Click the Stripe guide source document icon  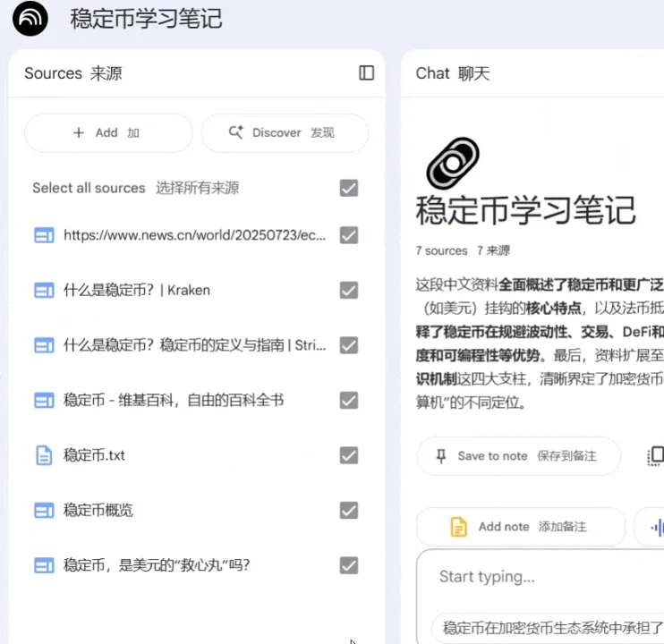[44, 345]
